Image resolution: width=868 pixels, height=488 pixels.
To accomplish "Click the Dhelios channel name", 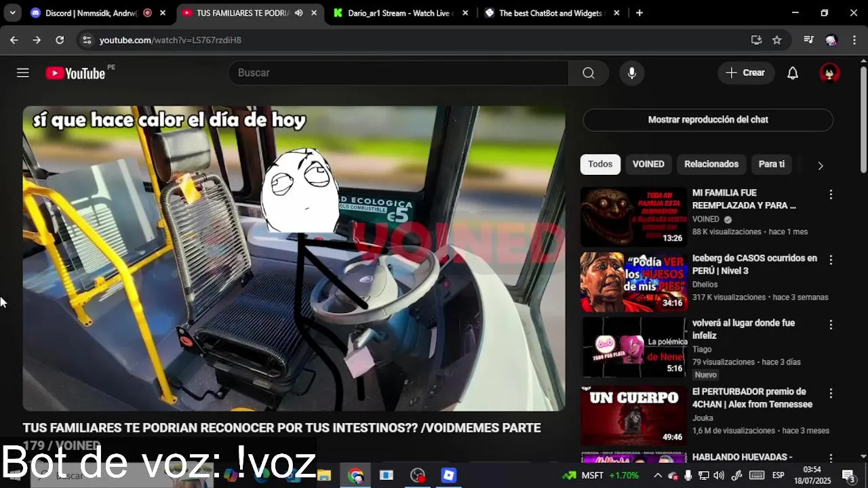I will [705, 285].
